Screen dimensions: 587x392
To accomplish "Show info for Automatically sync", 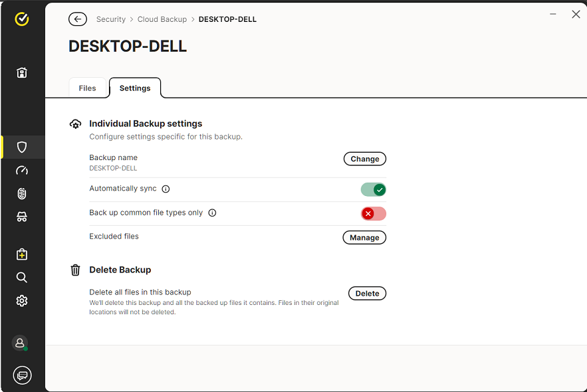I will (166, 189).
